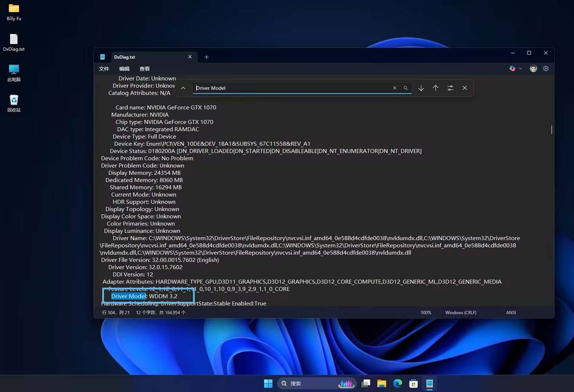Clear the find box text

(x=395, y=88)
